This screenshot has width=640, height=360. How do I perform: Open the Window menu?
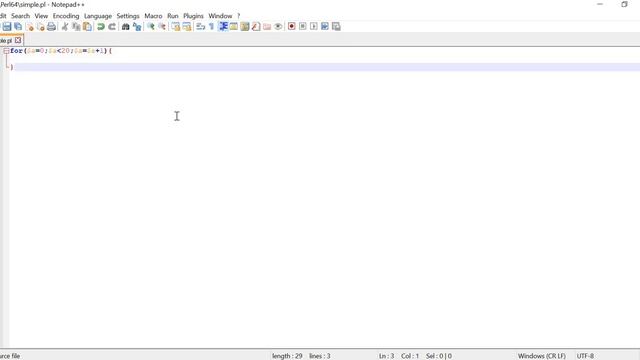220,16
